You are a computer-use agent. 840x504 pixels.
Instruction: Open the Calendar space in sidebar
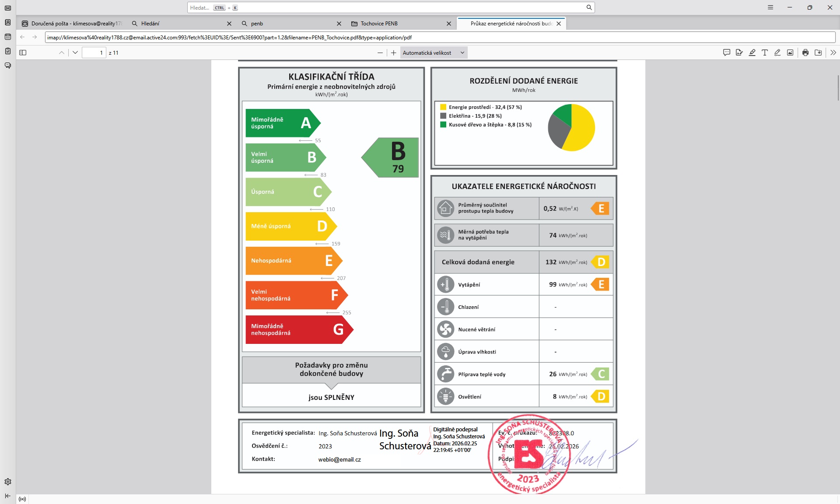coord(8,37)
